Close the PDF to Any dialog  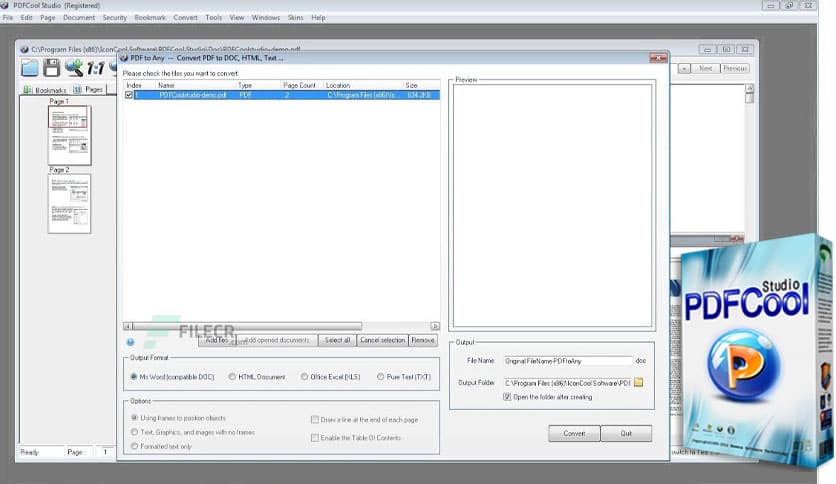coord(658,58)
